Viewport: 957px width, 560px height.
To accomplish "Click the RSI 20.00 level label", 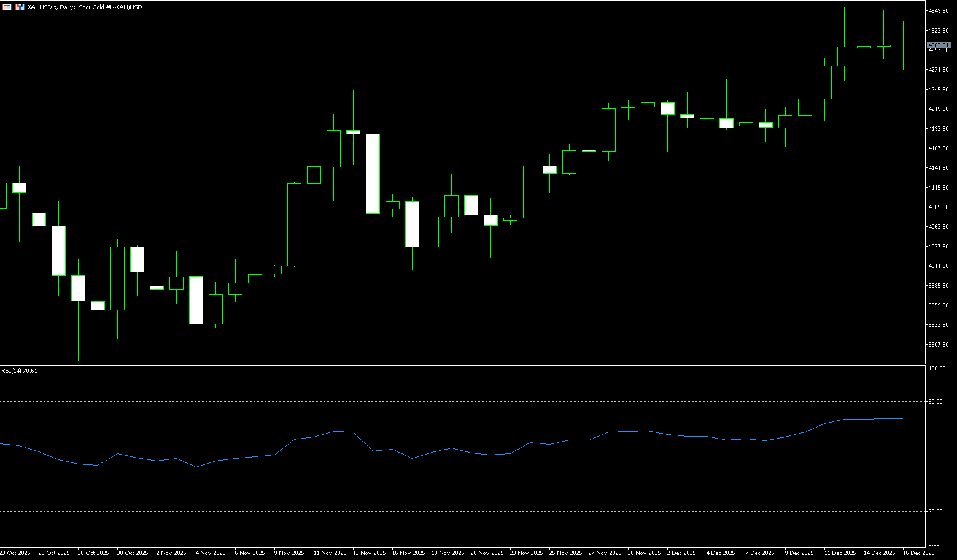I will pos(936,512).
